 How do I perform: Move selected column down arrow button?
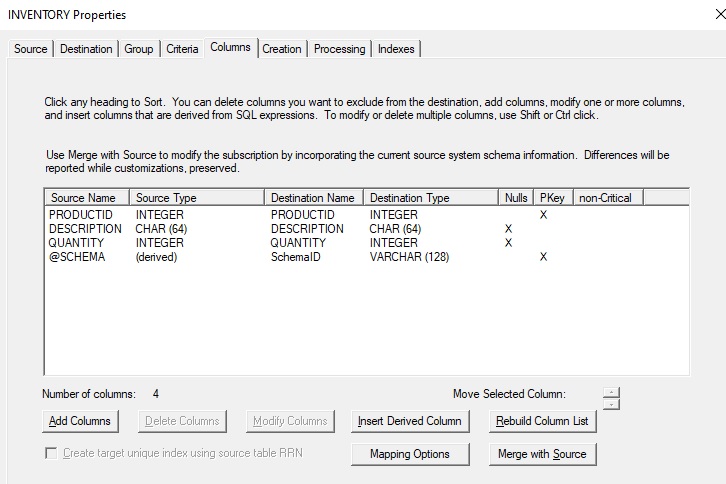(612, 404)
